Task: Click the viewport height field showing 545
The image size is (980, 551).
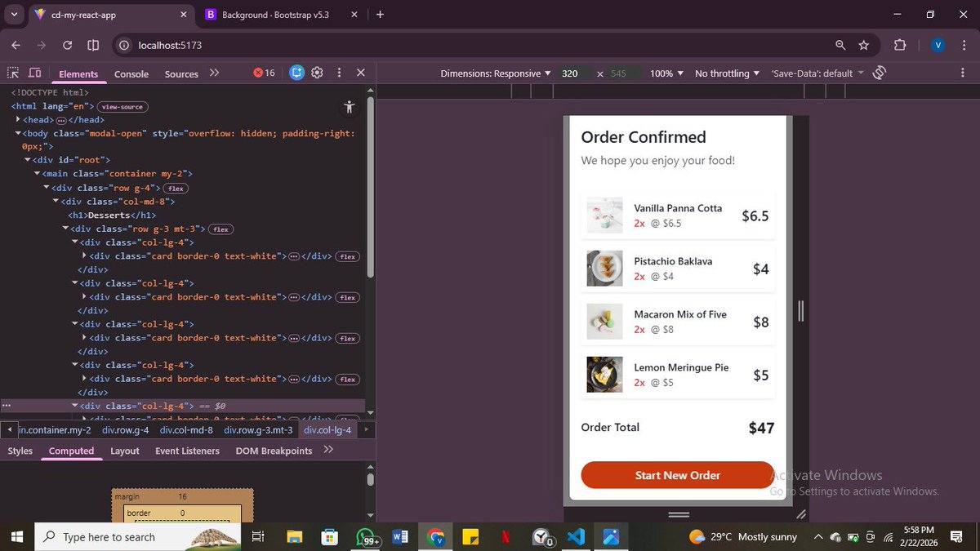Action: tap(621, 73)
